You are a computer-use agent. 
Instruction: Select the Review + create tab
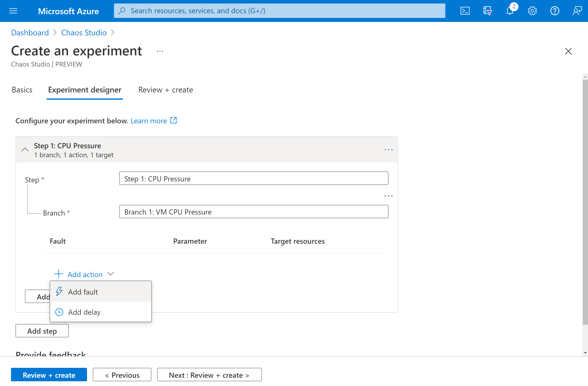pos(166,90)
